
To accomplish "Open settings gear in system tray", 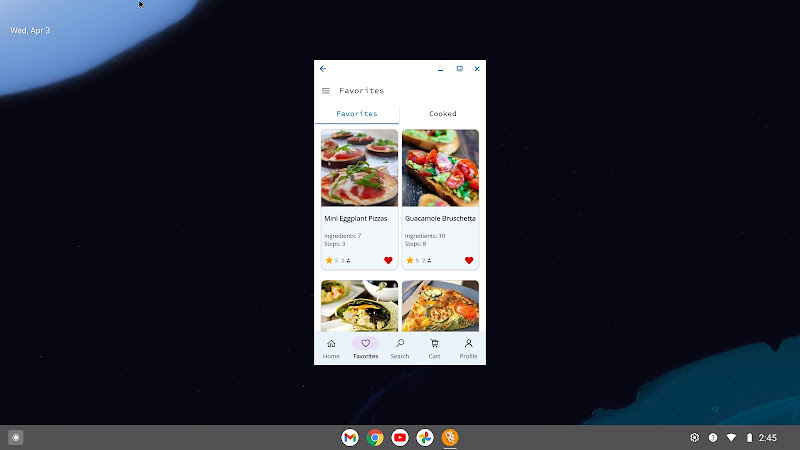I will click(x=694, y=437).
